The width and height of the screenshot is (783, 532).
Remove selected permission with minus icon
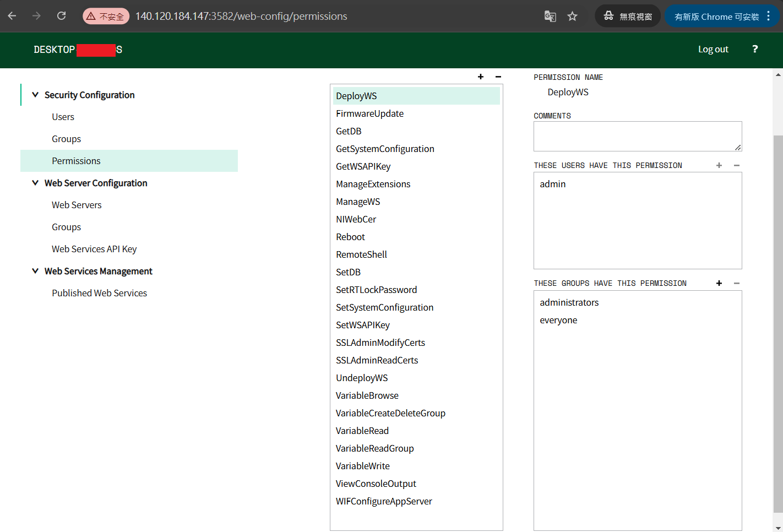coord(498,77)
